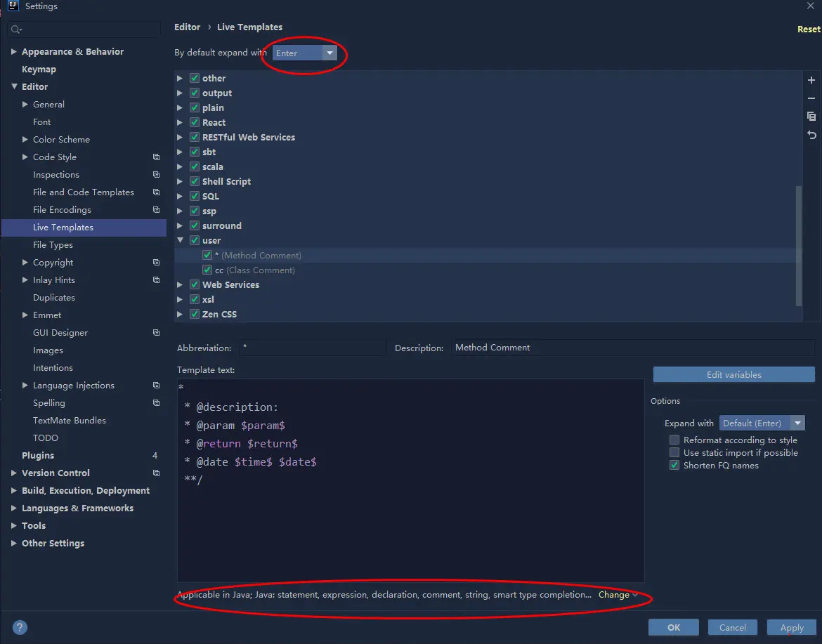Screen dimensions: 822x644
Task: Click the project-level icon beside Language Injections
Action: coord(156,385)
